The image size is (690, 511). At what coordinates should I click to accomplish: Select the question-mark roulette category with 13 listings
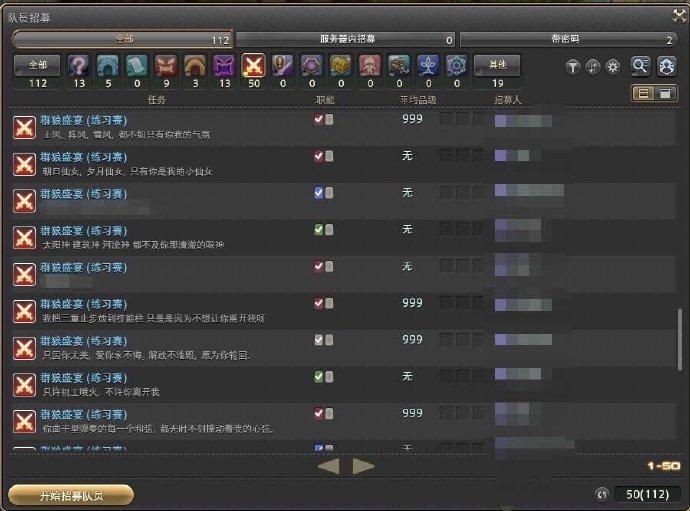point(79,66)
